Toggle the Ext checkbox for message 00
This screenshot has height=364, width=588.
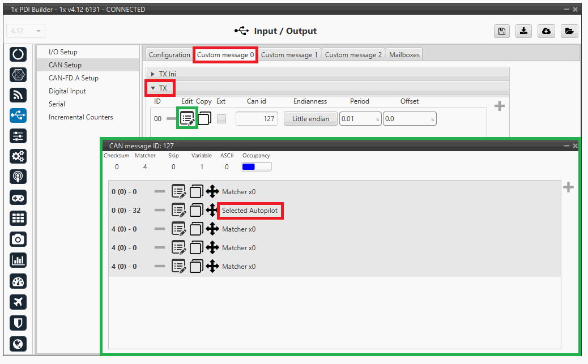[221, 119]
